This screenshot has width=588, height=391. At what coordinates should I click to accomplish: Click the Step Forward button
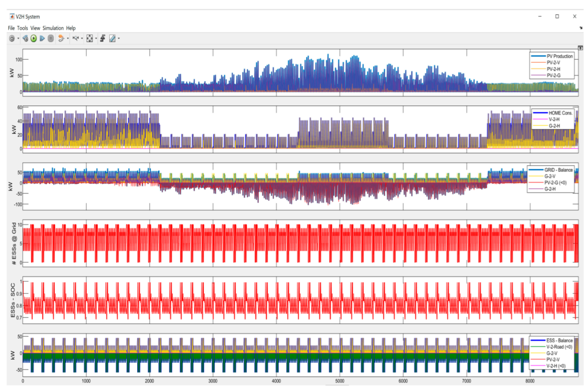point(42,39)
